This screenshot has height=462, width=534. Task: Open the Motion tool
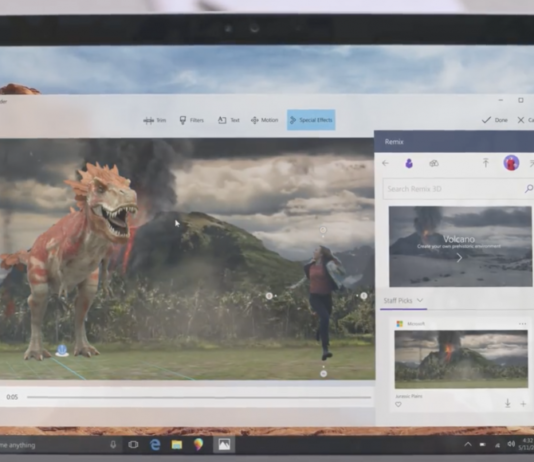point(264,120)
